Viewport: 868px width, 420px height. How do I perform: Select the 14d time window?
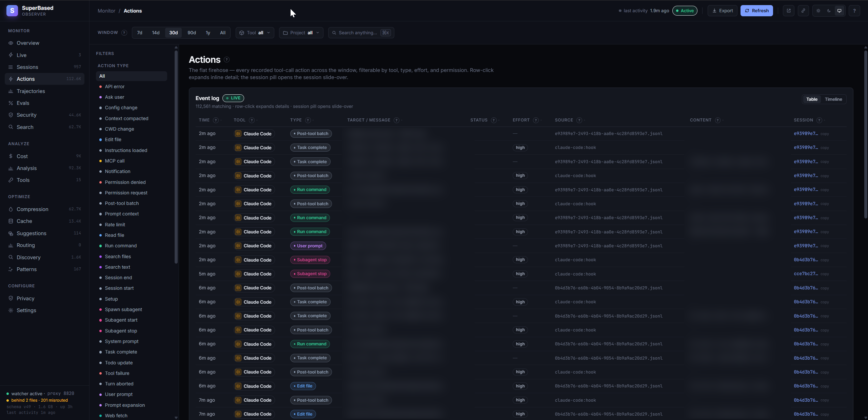pyautogui.click(x=156, y=33)
